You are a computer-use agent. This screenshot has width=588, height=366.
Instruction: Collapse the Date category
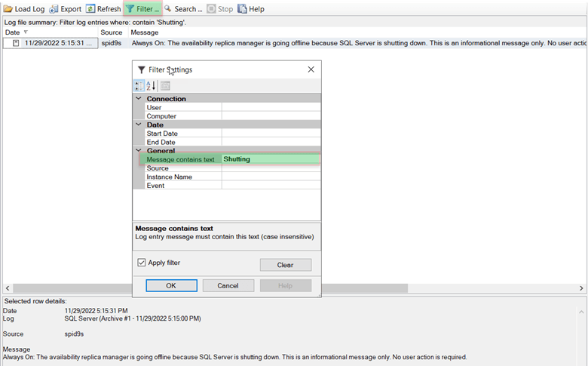click(139, 125)
